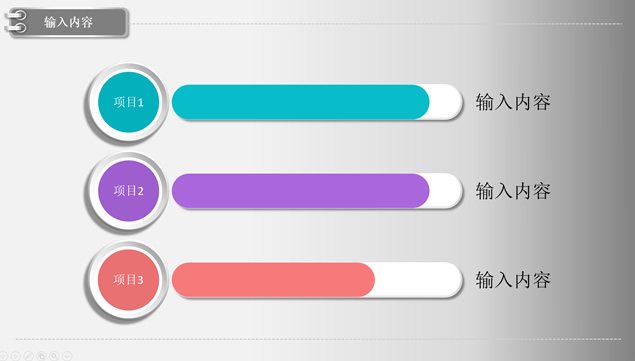The height and width of the screenshot is (361, 635).
Task: Click the red progress bar fill
Action: (x=273, y=280)
